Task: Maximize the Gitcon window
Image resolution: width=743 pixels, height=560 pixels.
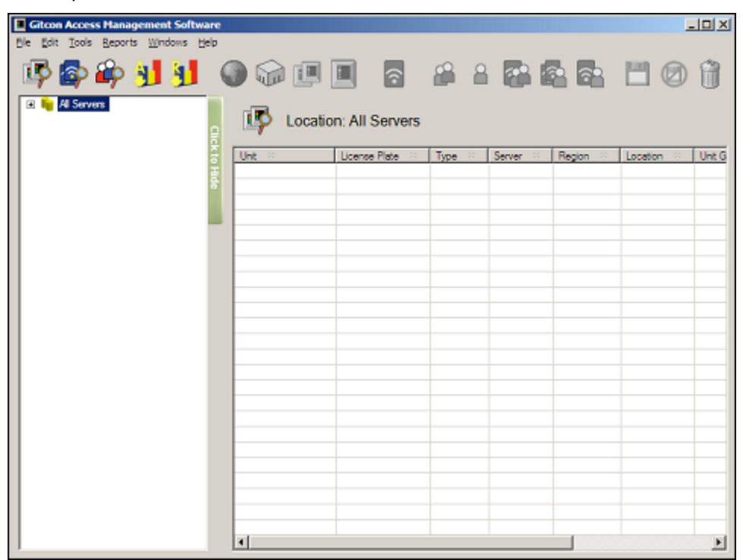Action: coord(706,24)
